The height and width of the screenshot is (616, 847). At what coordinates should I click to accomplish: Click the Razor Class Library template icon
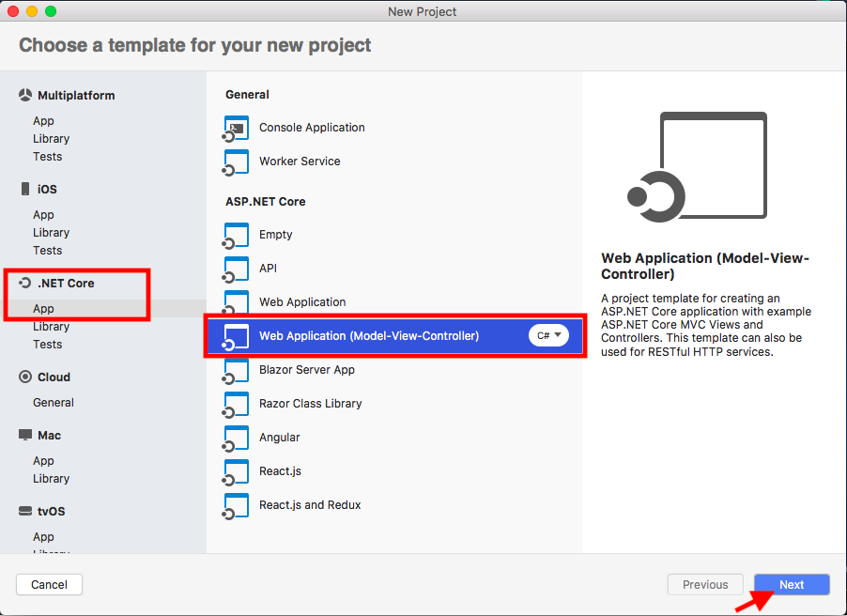pos(236,405)
